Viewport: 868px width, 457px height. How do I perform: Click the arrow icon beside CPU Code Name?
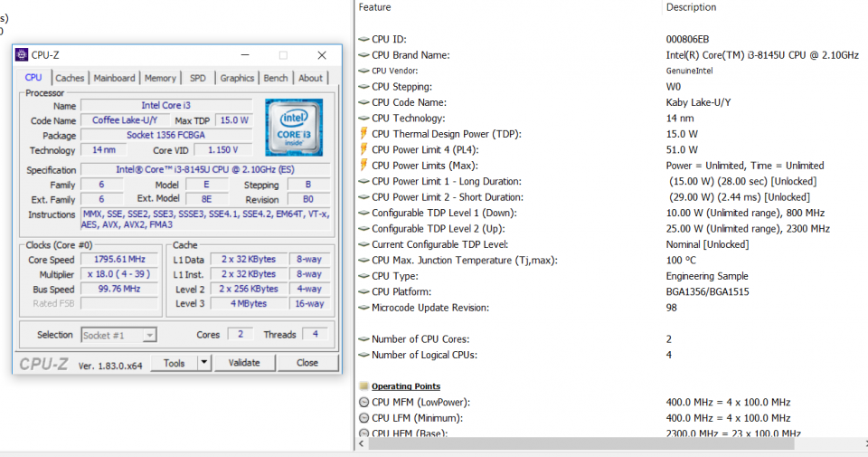coord(363,102)
